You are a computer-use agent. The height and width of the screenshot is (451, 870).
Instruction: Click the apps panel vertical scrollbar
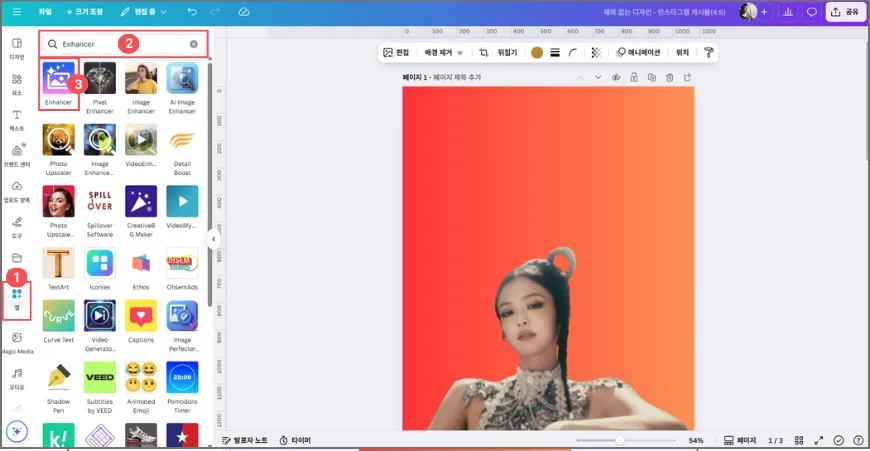(x=210, y=184)
